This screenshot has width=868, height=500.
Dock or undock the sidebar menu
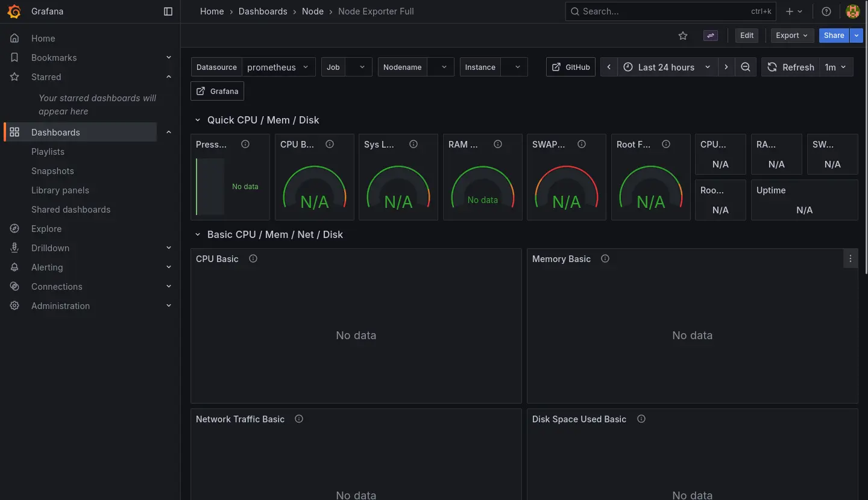point(168,11)
